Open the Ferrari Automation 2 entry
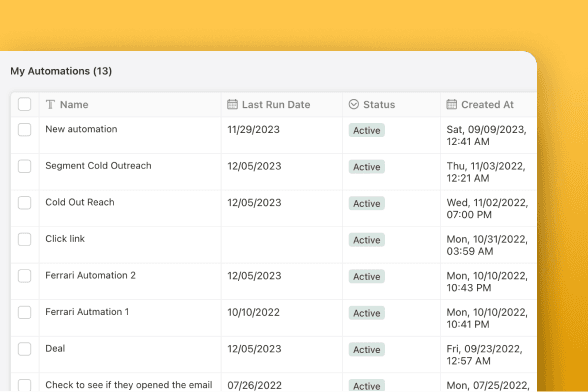The image size is (588, 392). tap(90, 275)
